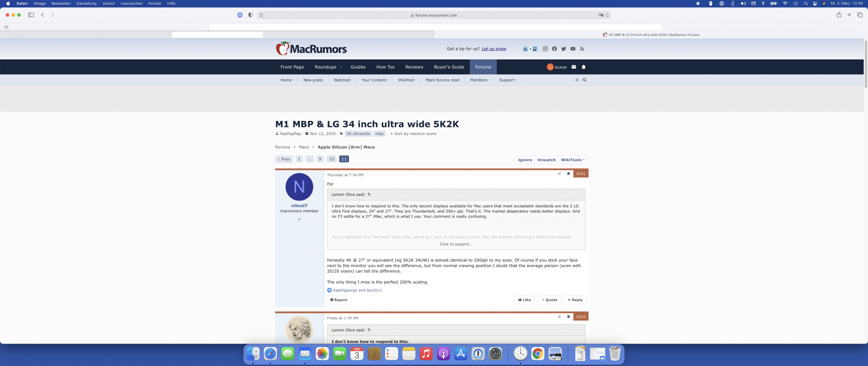Open the Facebook social icon
Screen dimensions: 868x366
point(554,49)
